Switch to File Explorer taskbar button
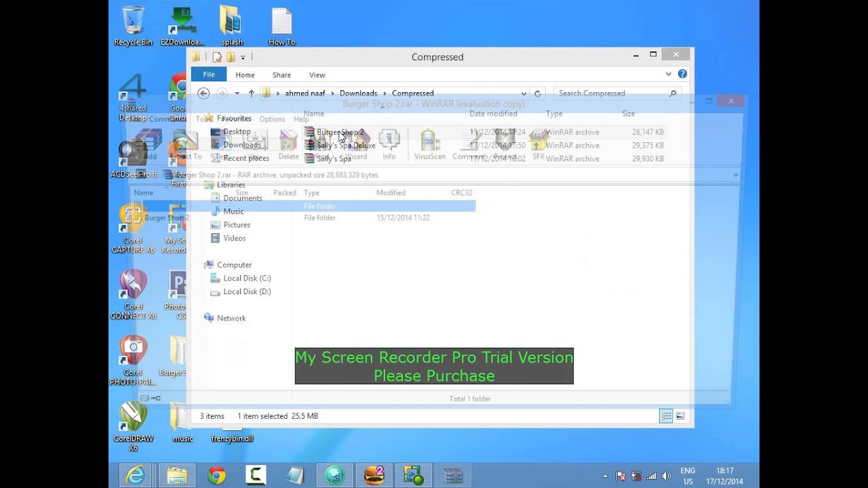 click(176, 476)
